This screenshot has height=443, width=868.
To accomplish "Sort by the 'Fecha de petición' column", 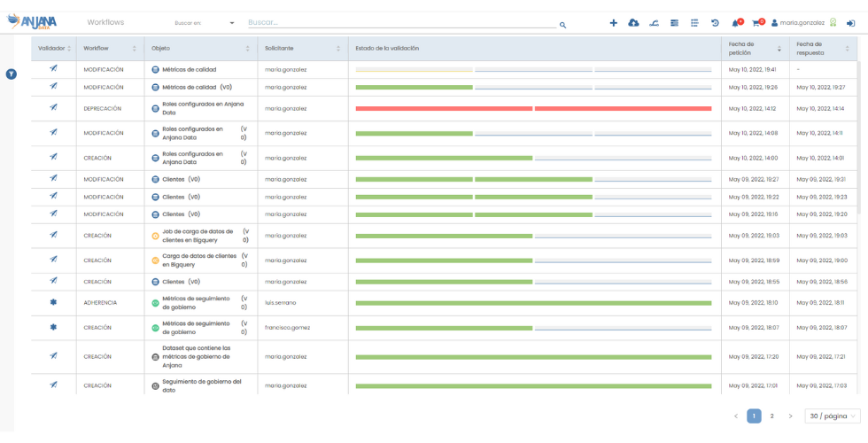I will (779, 49).
